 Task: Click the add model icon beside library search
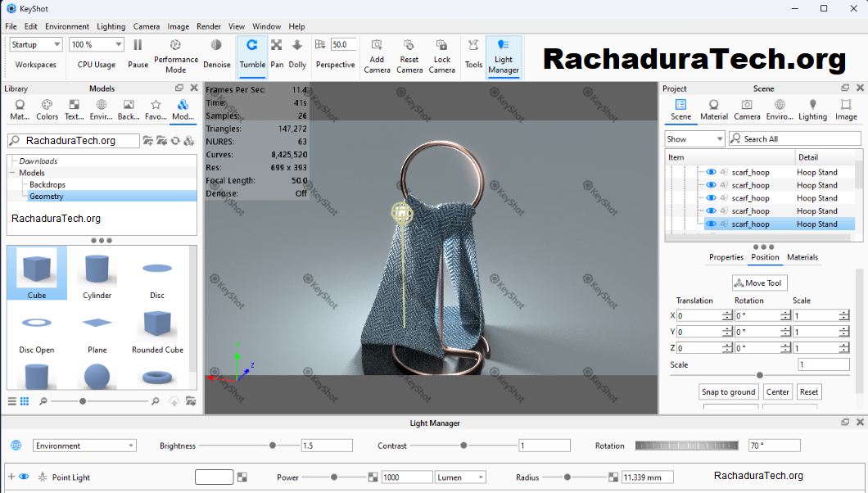pos(189,141)
